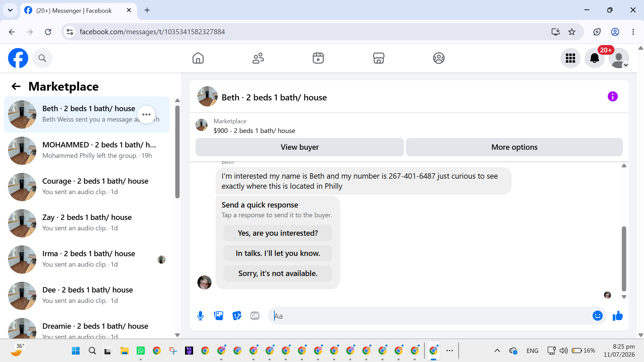Bookmark this page with star icon
The height and width of the screenshot is (362, 644).
571,32
